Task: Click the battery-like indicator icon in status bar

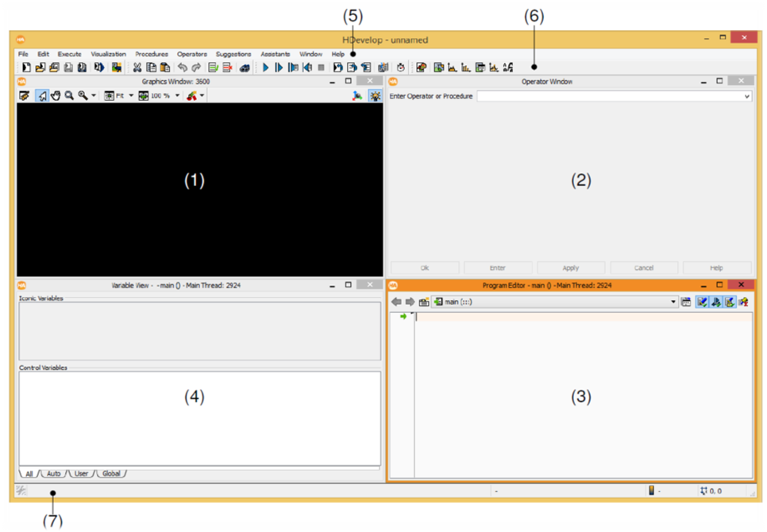Action: 651,491
